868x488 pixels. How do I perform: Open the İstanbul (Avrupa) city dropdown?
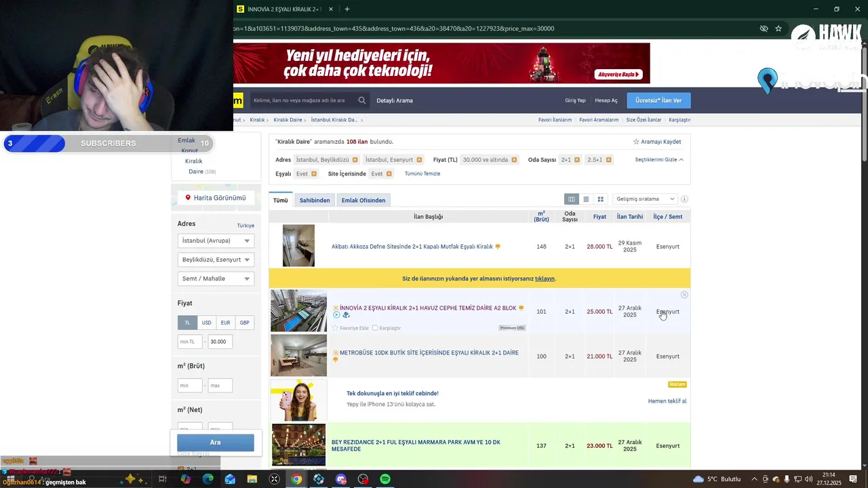point(216,241)
